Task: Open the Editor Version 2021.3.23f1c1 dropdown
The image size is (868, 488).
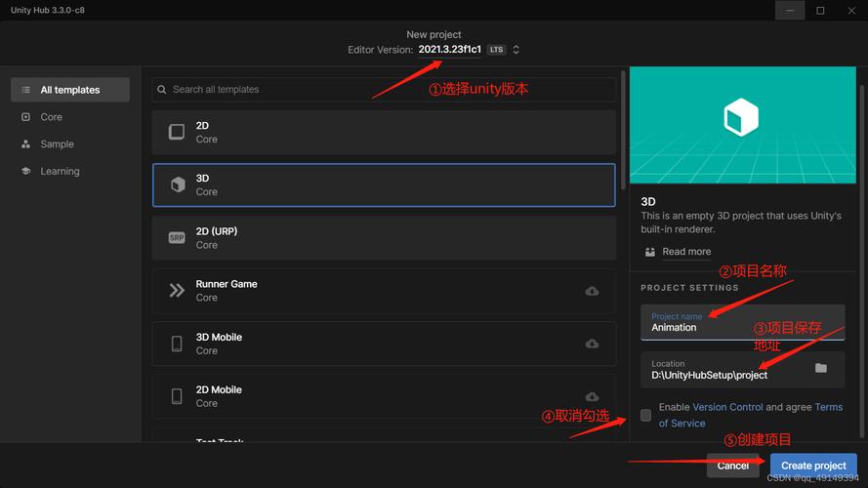Action: pyautogui.click(x=450, y=50)
